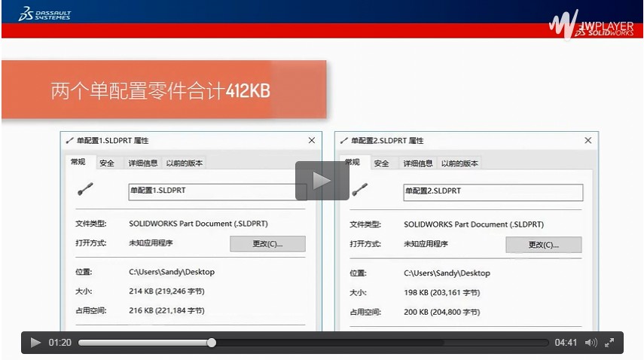Screen dimensions: 644x360
Task: Click 更改(C)... button in 单配置1 properties
Action: click(x=267, y=244)
